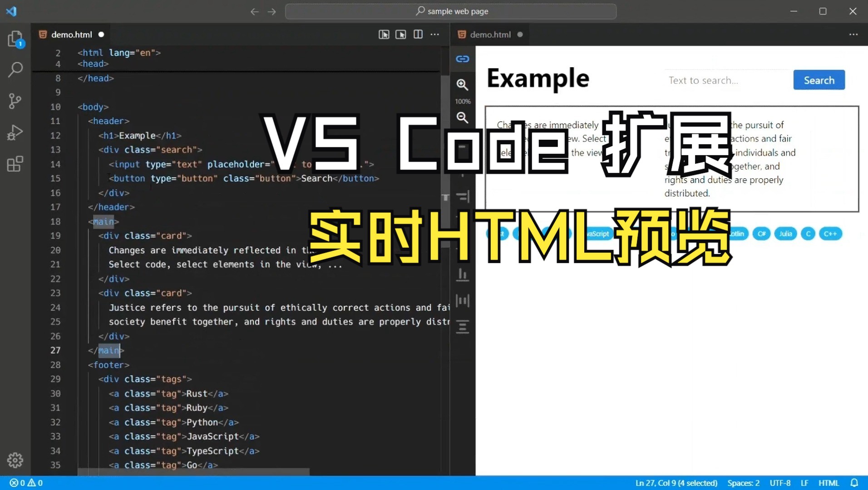
Task: Open the Search view in the activity bar
Action: click(x=15, y=70)
